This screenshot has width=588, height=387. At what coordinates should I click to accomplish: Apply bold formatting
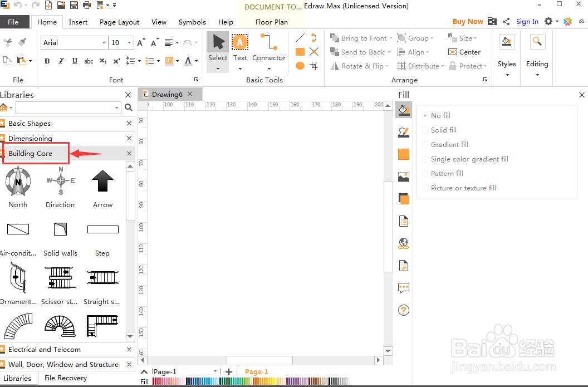click(x=47, y=61)
